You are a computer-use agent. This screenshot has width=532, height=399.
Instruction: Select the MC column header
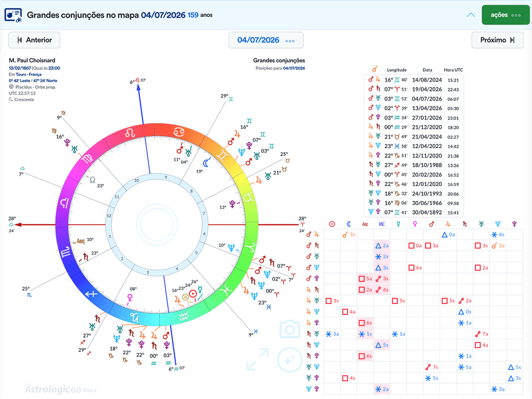[382, 224]
